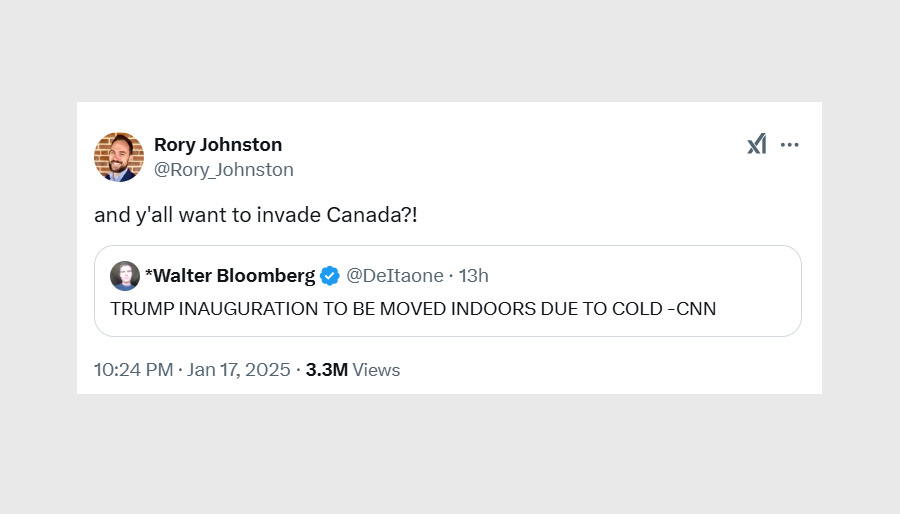Viewport: 900px width, 514px height.
Task: Open the @DeItaone handle
Action: (394, 276)
